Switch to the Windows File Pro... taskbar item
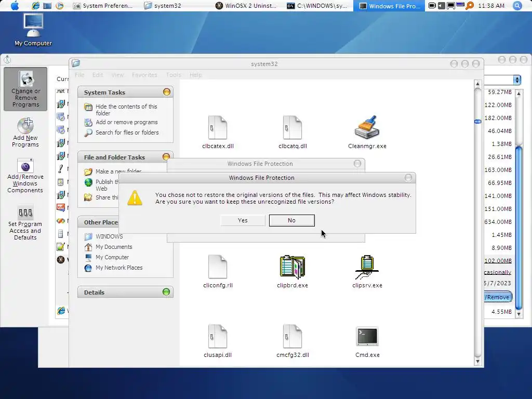This screenshot has width=532, height=399. pos(389,5)
